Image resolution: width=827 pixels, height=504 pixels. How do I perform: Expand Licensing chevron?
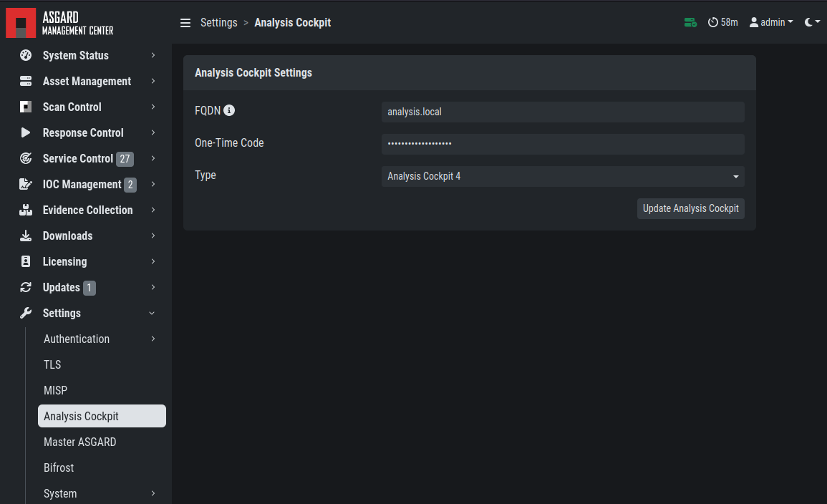(x=153, y=261)
